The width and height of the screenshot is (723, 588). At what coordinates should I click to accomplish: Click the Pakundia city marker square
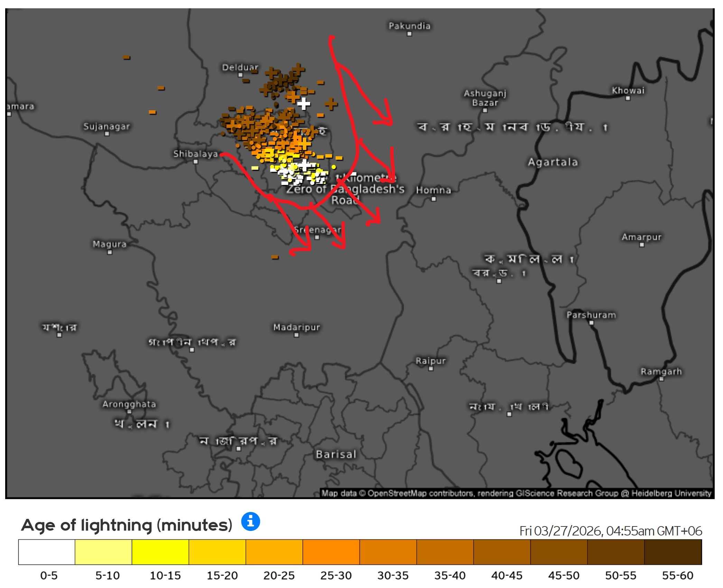[409, 34]
